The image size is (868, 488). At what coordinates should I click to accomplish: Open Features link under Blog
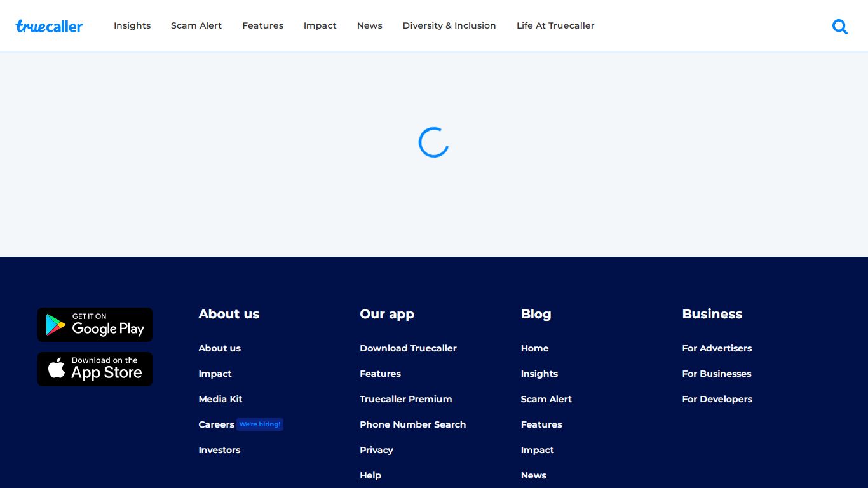[541, 424]
